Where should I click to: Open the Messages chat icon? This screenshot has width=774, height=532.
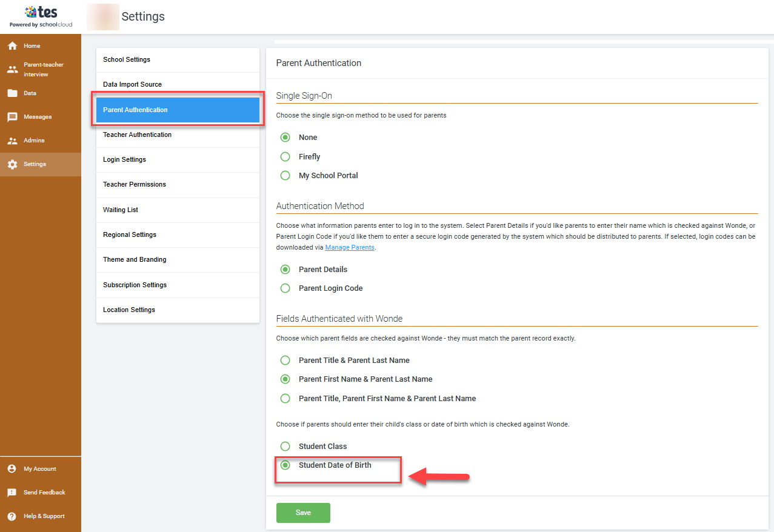point(12,117)
